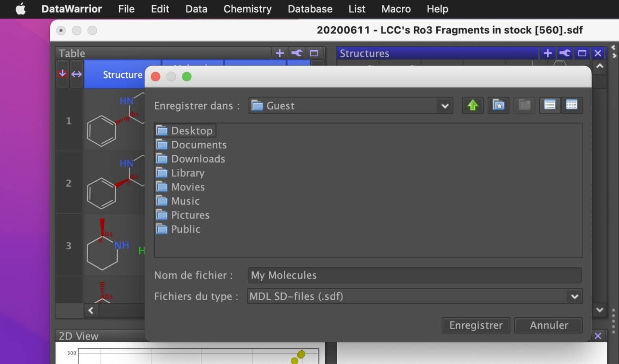Open the Edit menu
Screen dimensions: 619x364
click(x=160, y=9)
